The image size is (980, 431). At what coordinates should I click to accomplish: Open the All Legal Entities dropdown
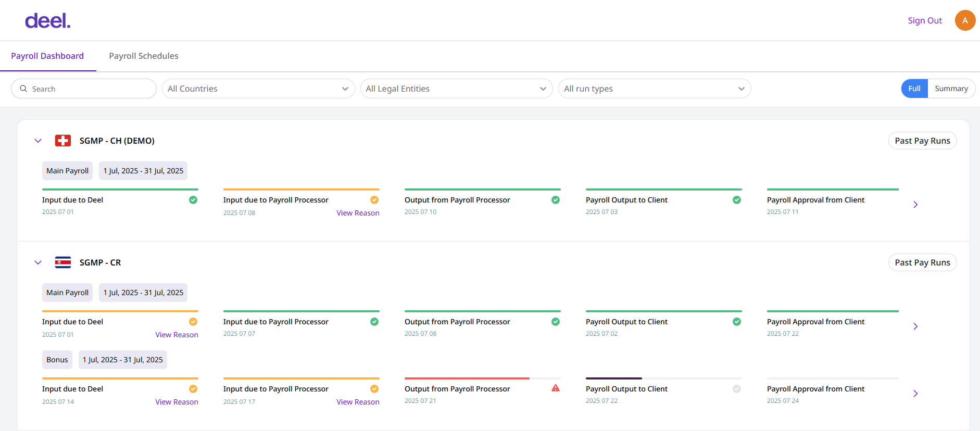pos(457,88)
